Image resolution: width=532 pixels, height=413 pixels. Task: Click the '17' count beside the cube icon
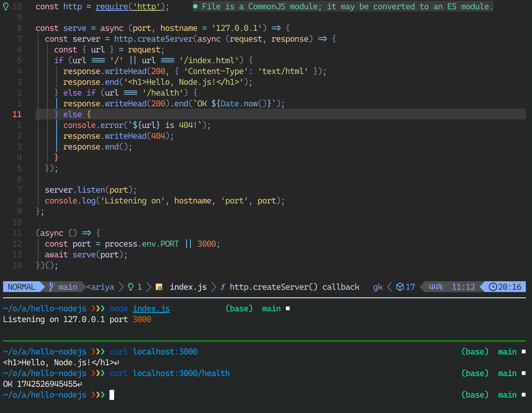[x=410, y=287]
